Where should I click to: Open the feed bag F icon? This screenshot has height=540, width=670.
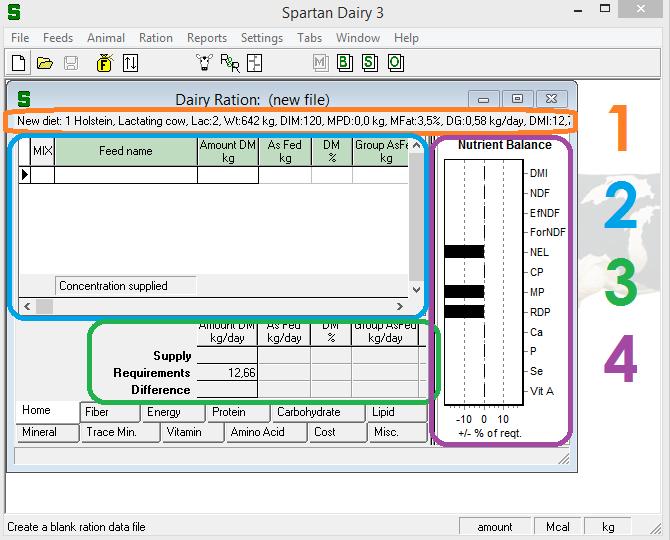point(104,63)
